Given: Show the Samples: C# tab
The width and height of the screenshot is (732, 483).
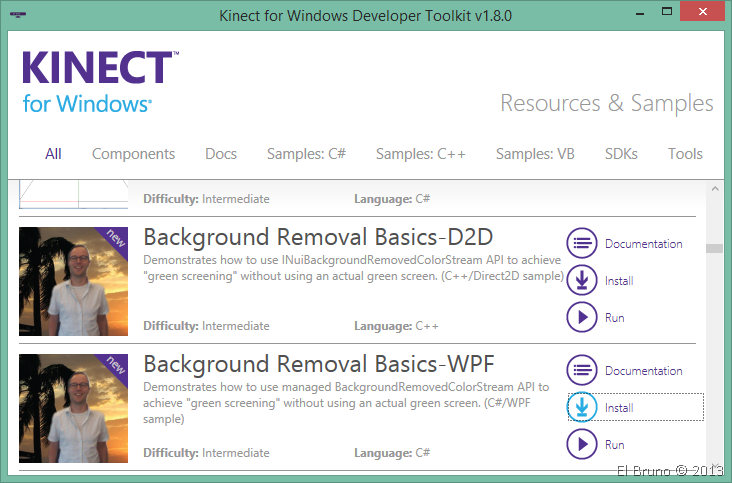Looking at the screenshot, I should point(306,154).
